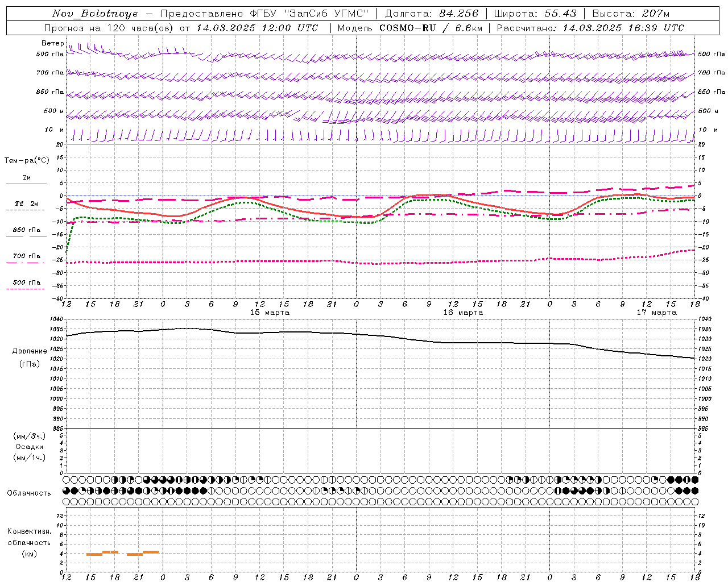The width and height of the screenshot is (728, 582).
Task: Select the Высота: 207м field
Action: (x=631, y=14)
